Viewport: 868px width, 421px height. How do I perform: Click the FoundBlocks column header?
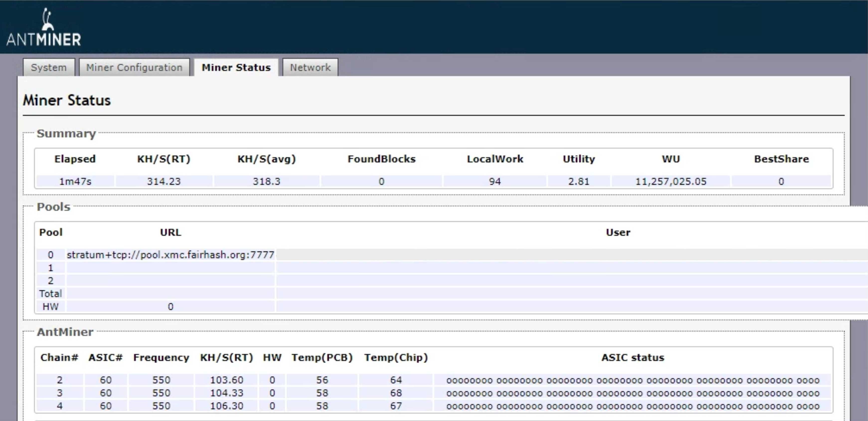pos(382,159)
